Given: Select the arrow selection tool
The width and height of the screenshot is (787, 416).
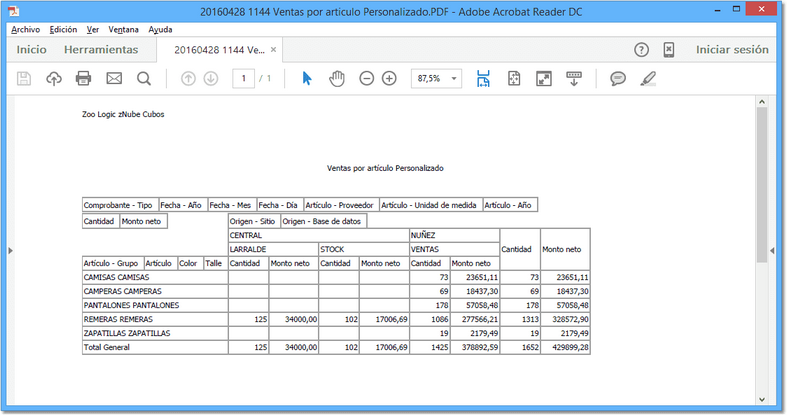Looking at the screenshot, I should [307, 79].
